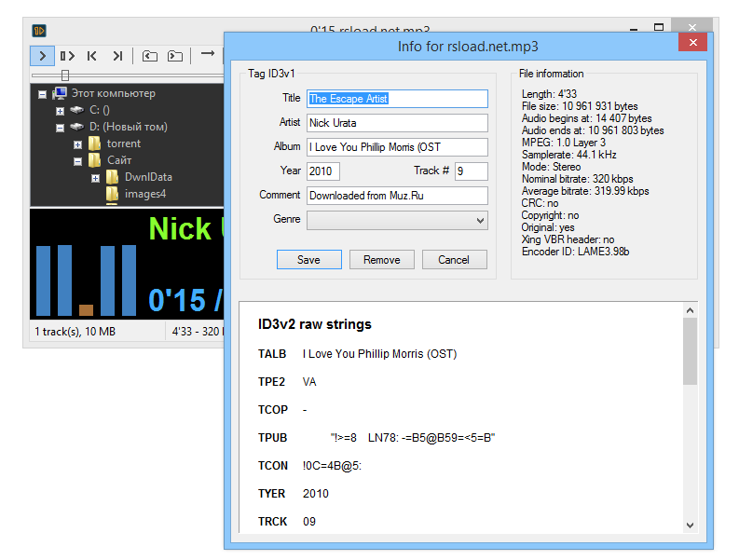Click the TCOP tag label
This screenshot has height=560, width=739.
pos(272,410)
